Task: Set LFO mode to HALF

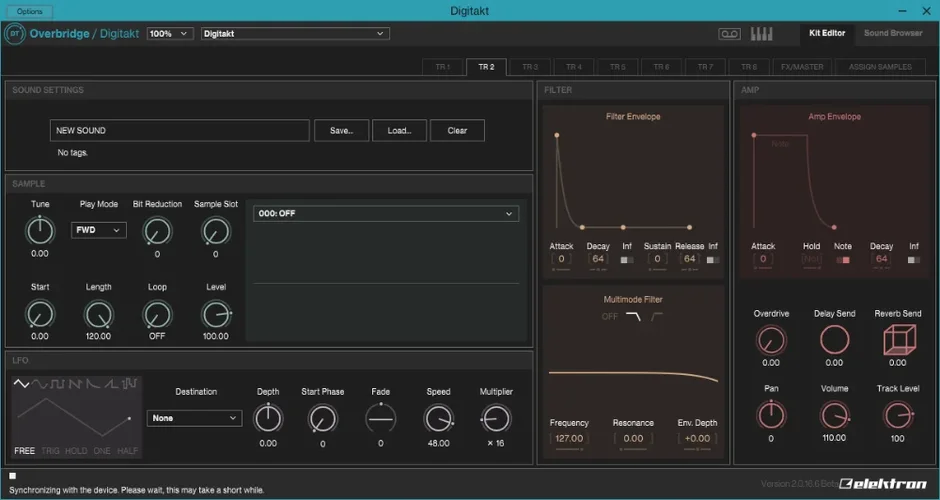Action: point(128,451)
